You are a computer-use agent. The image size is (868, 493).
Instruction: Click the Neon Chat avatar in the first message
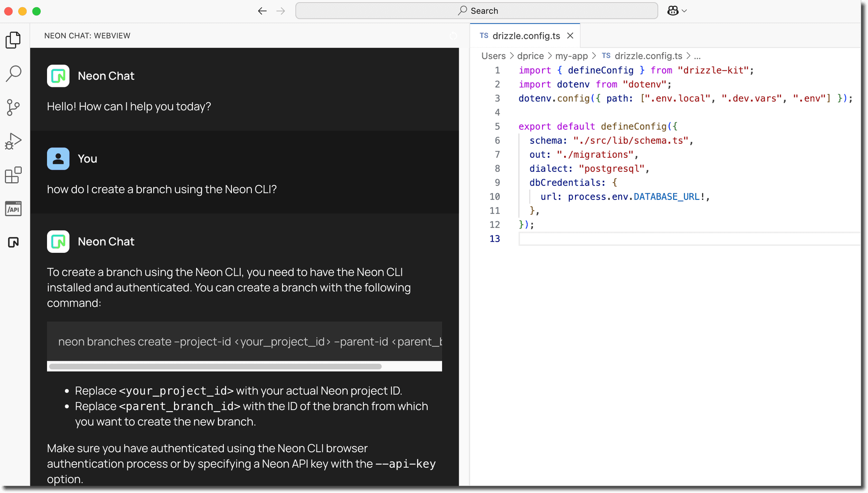click(x=58, y=76)
